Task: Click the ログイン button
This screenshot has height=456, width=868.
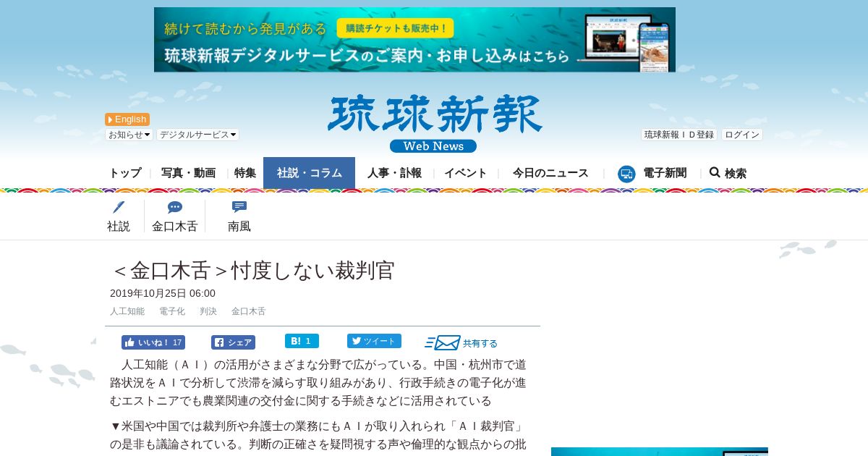Action: [x=742, y=135]
